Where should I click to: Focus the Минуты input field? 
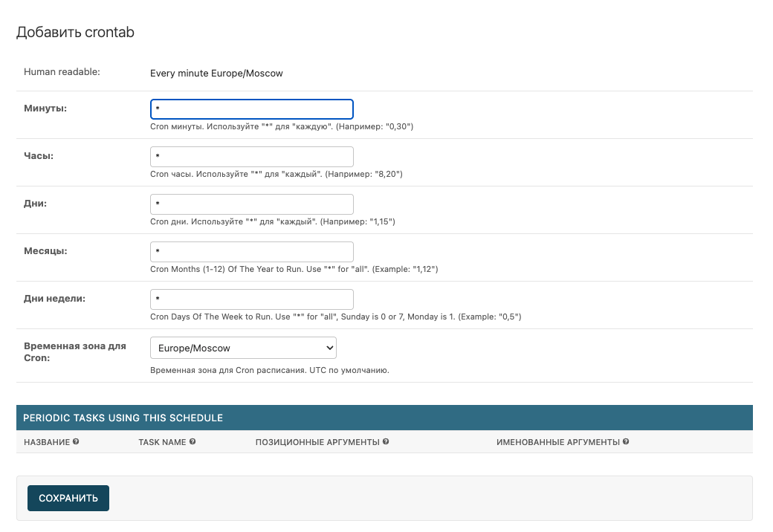pyautogui.click(x=252, y=109)
